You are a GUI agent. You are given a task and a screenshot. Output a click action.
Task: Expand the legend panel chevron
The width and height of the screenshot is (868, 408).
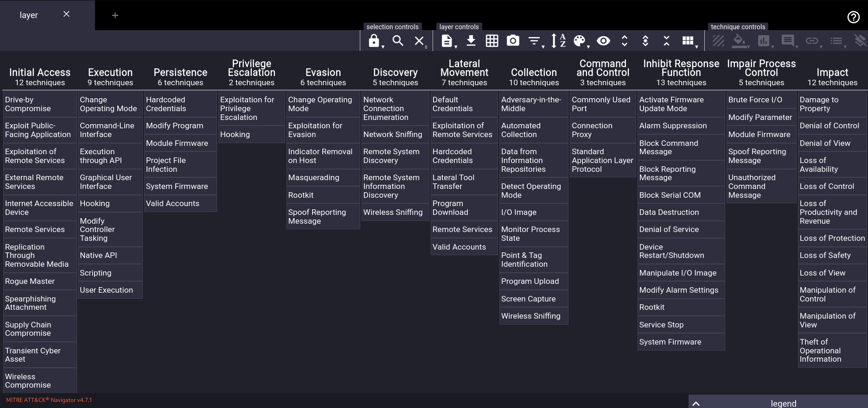[696, 404]
